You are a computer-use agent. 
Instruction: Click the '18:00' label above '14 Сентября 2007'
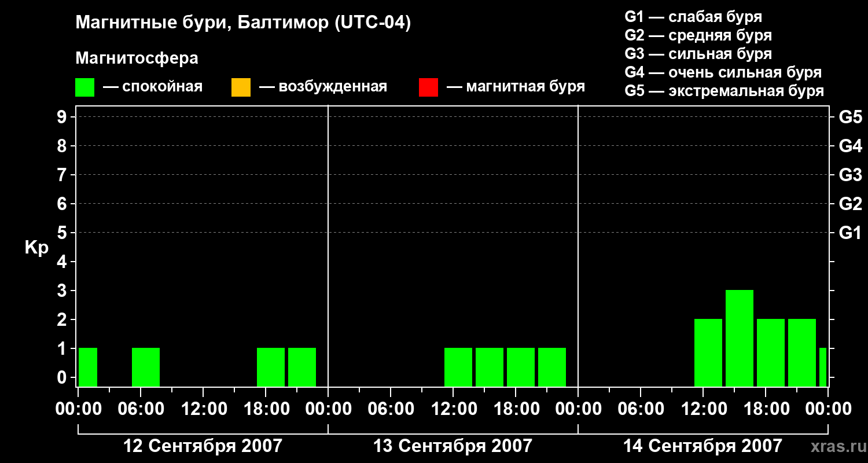(766, 409)
